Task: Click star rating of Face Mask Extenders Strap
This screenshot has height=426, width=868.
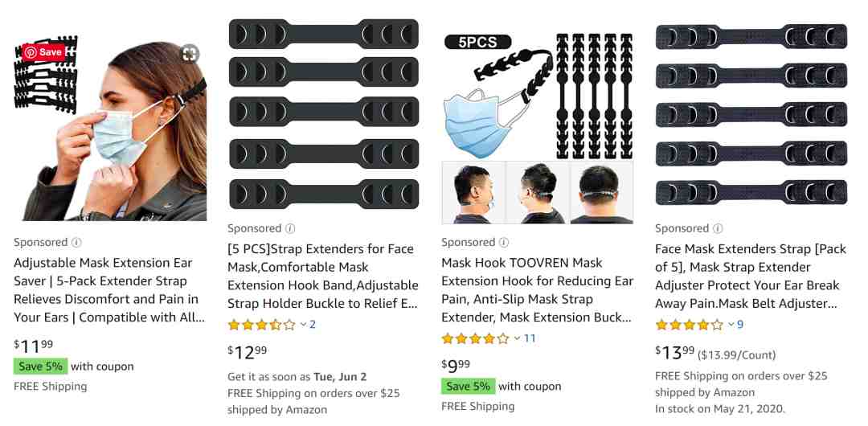Action: (690, 325)
